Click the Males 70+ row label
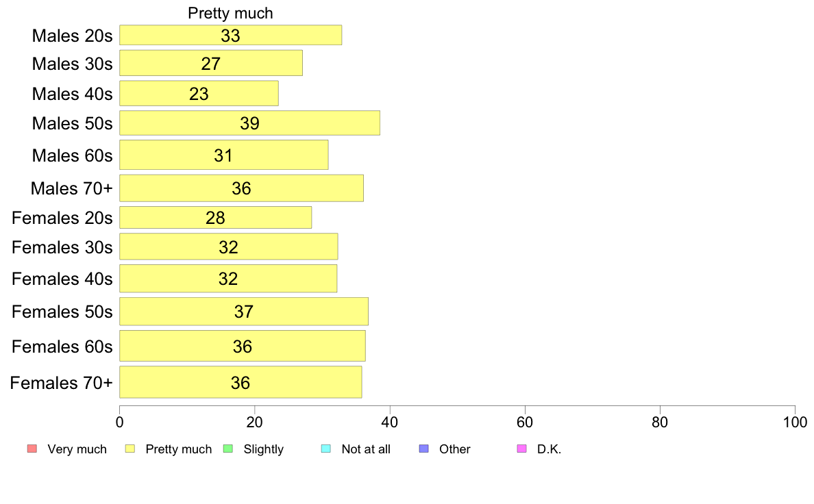814x504 pixels. coord(72,188)
